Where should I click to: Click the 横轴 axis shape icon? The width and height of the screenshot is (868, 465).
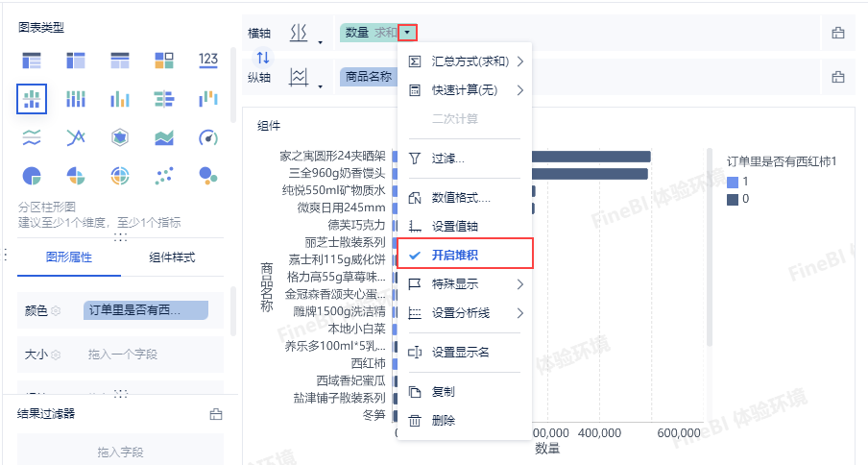pos(299,34)
